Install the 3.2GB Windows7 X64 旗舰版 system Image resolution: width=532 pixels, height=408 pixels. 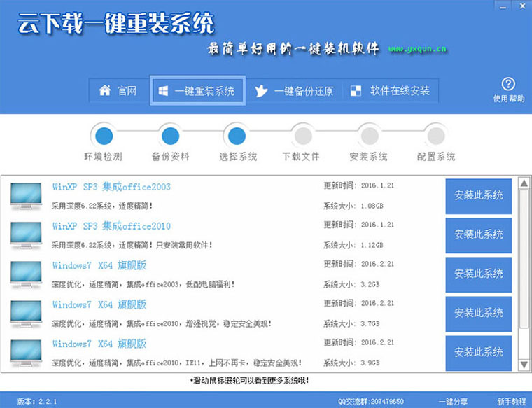(479, 274)
